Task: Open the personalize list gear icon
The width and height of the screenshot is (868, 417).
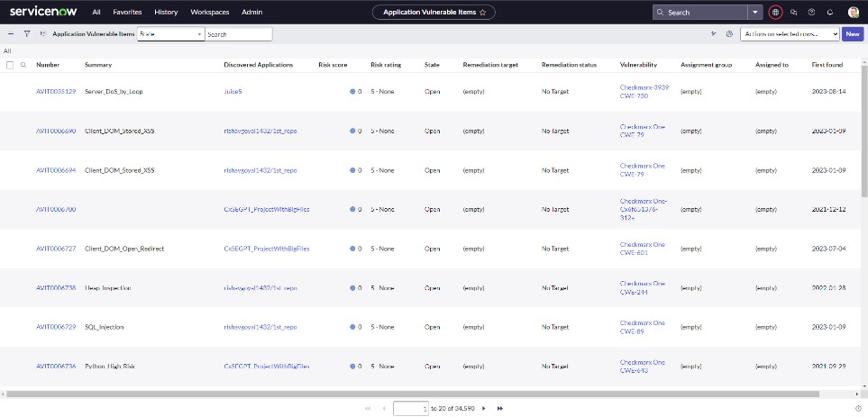Action: coord(729,33)
